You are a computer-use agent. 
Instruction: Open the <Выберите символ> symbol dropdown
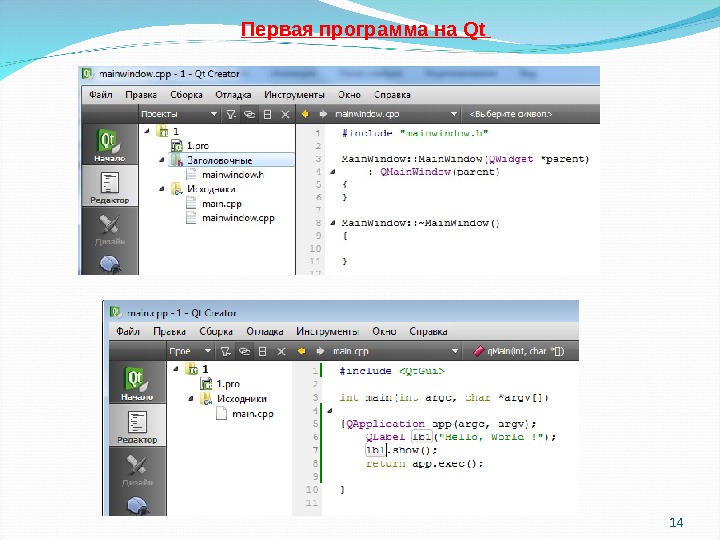[511, 114]
